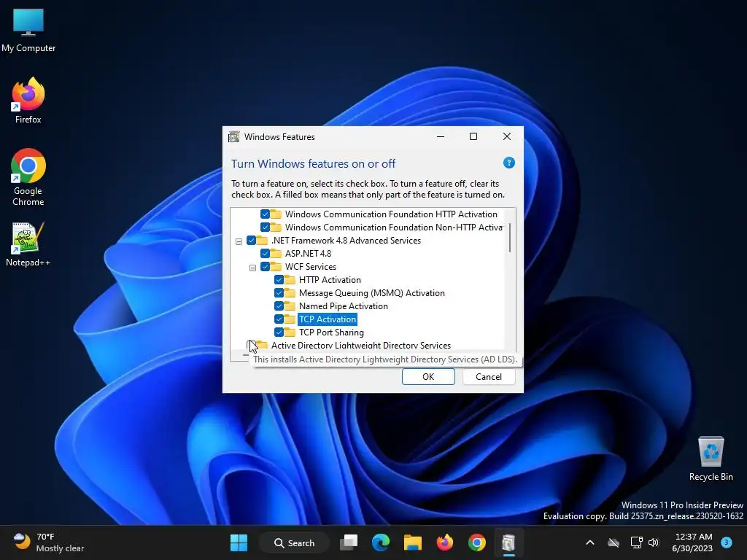Open the network icon in system tray
Image resolution: width=747 pixels, height=560 pixels.
(x=636, y=542)
